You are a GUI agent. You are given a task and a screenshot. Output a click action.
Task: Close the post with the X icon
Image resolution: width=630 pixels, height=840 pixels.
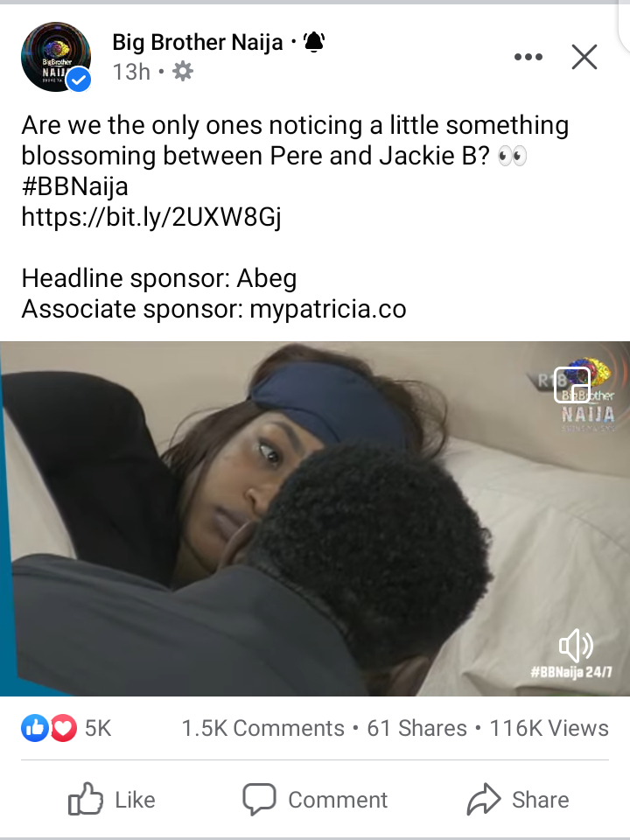[584, 57]
